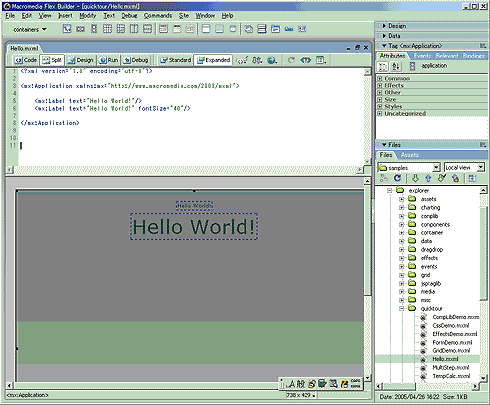This screenshot has height=405, width=490.
Task: Expand the Common attributes section
Action: point(379,79)
